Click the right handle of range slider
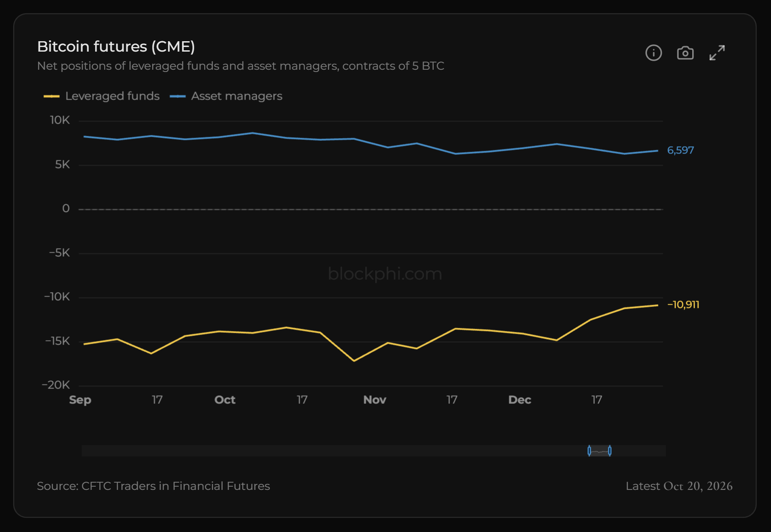This screenshot has width=771, height=532. tap(610, 451)
